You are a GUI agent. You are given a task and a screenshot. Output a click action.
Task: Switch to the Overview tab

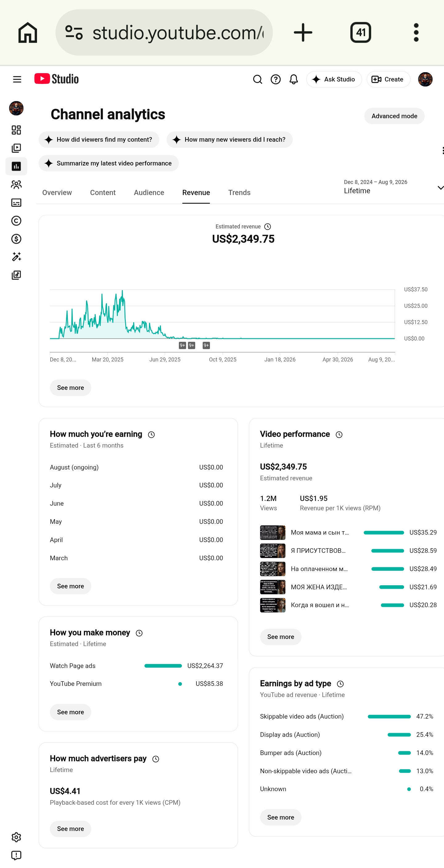click(57, 192)
